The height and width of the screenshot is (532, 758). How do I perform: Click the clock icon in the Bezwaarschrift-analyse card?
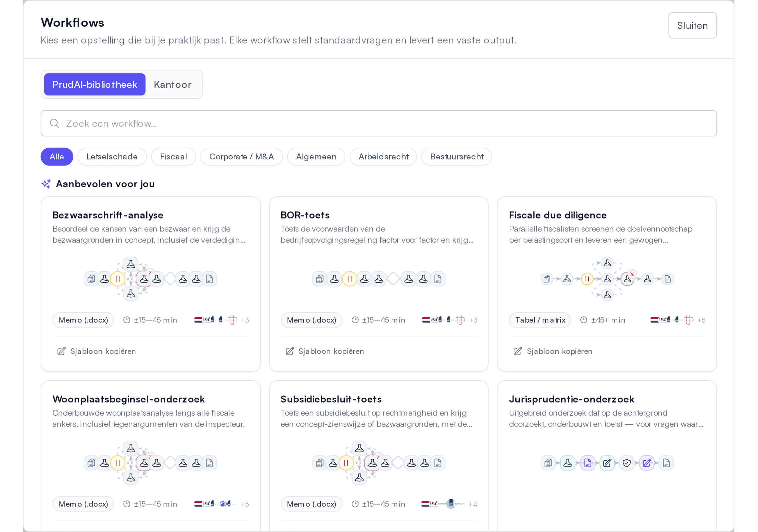(127, 320)
